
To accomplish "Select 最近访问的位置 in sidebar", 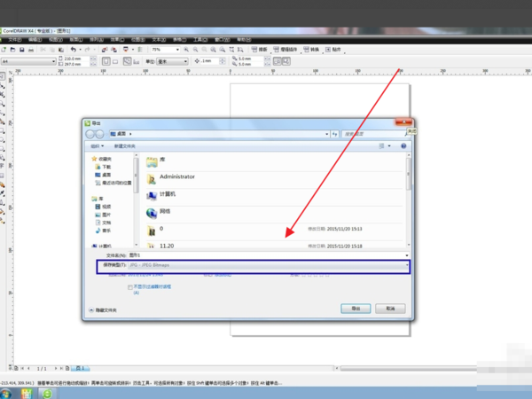I will click(113, 183).
